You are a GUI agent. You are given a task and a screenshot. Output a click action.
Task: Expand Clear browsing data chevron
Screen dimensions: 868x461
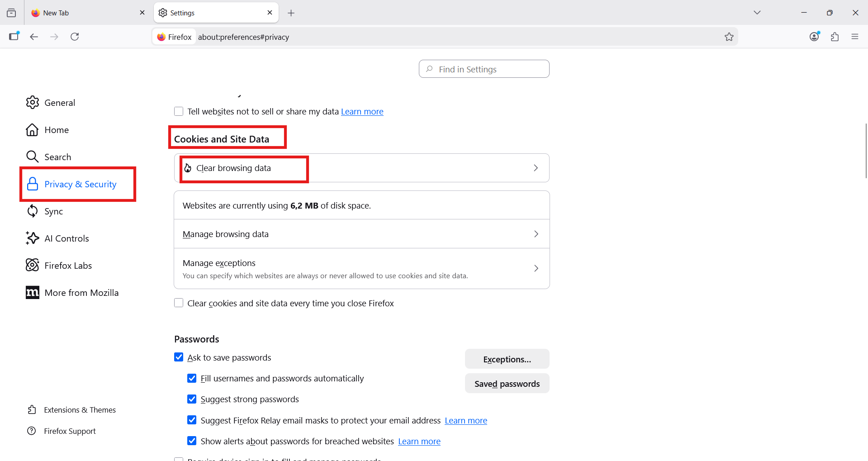(x=536, y=168)
